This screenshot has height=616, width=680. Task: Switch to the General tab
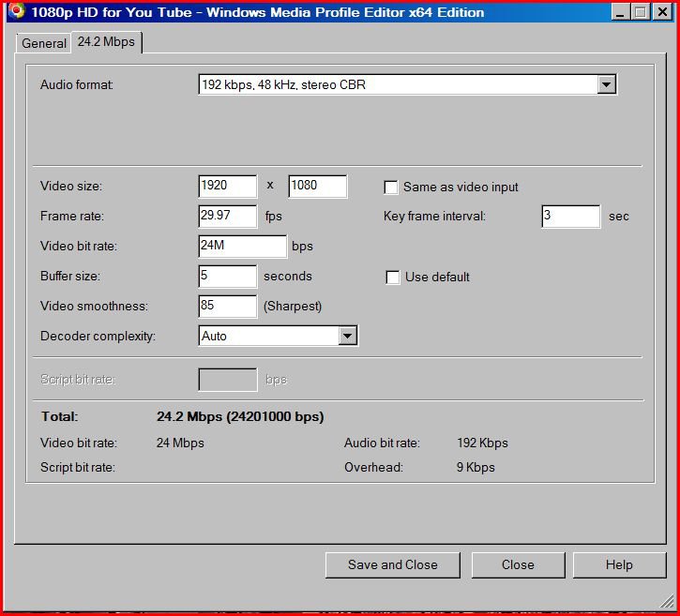pos(43,43)
